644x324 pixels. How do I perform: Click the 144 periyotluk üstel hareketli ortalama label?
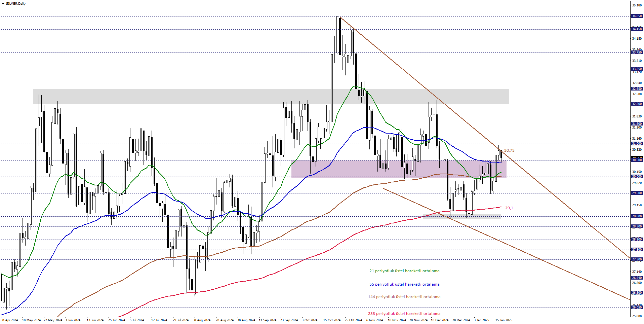[404, 297]
